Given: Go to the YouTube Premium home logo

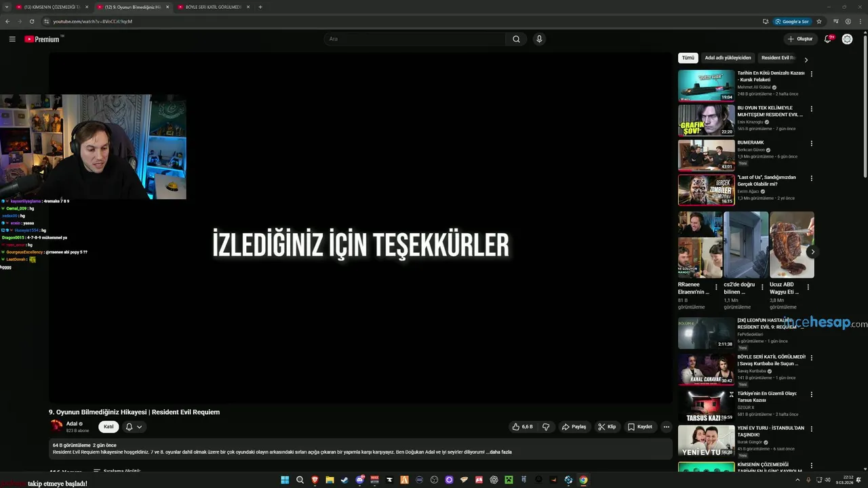Looking at the screenshot, I should click(x=43, y=39).
